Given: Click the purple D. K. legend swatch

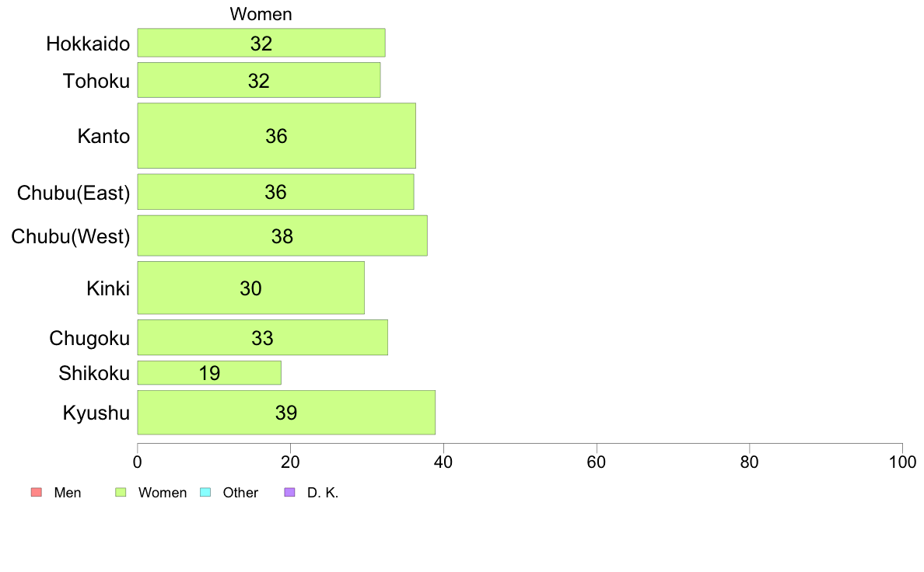Looking at the screenshot, I should (x=289, y=493).
